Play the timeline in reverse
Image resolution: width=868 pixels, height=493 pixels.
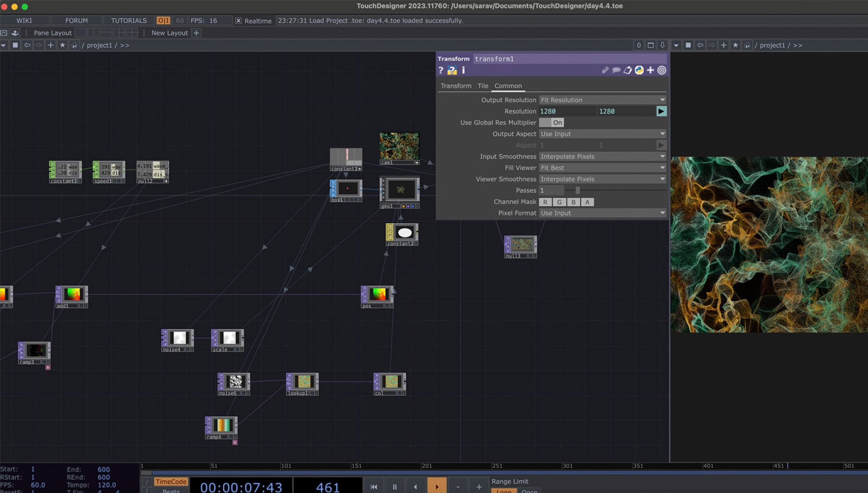pos(415,487)
